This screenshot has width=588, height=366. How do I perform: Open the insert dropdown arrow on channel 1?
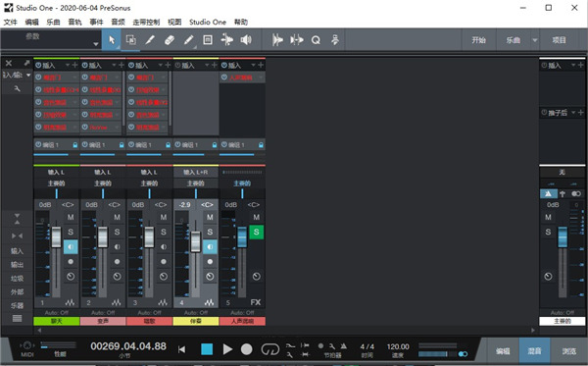click(x=68, y=65)
